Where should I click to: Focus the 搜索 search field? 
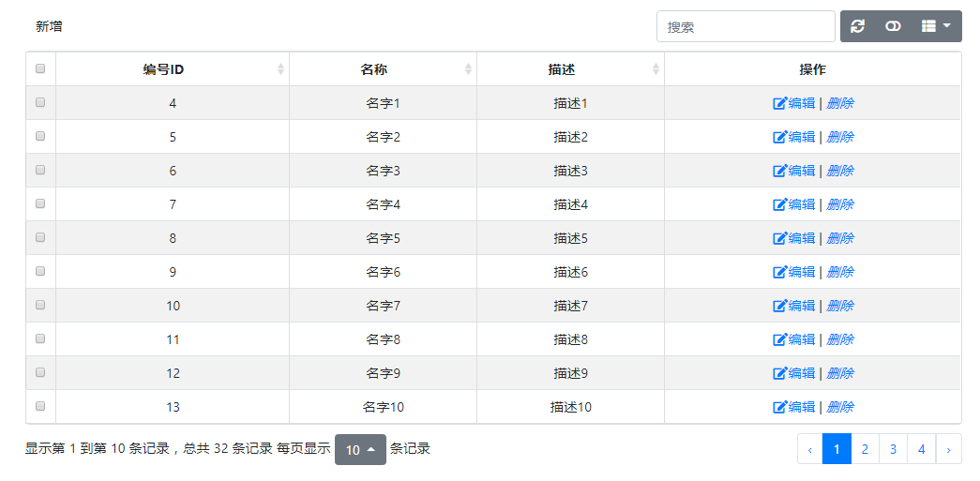tap(746, 27)
